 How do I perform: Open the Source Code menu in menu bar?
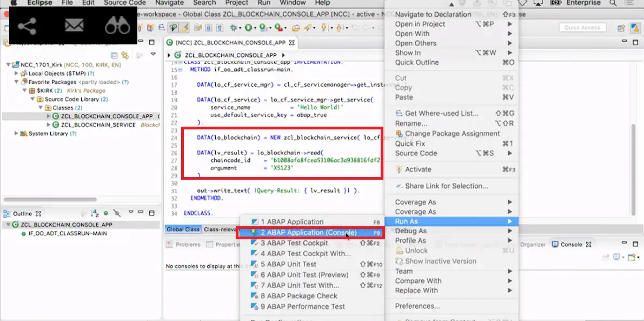(x=124, y=3)
